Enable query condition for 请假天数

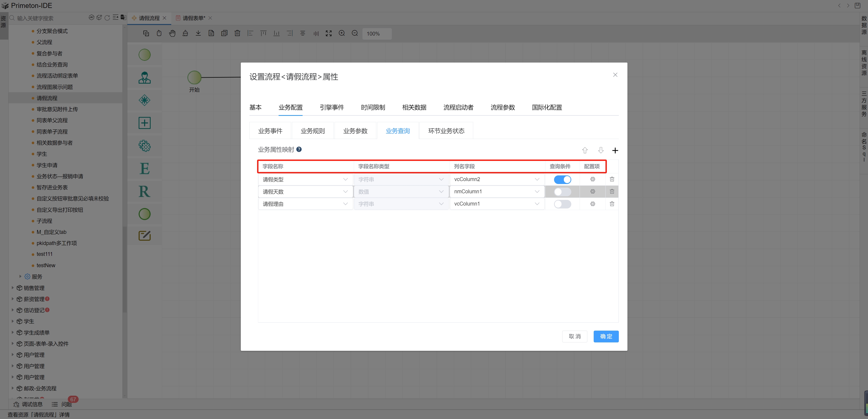click(562, 192)
